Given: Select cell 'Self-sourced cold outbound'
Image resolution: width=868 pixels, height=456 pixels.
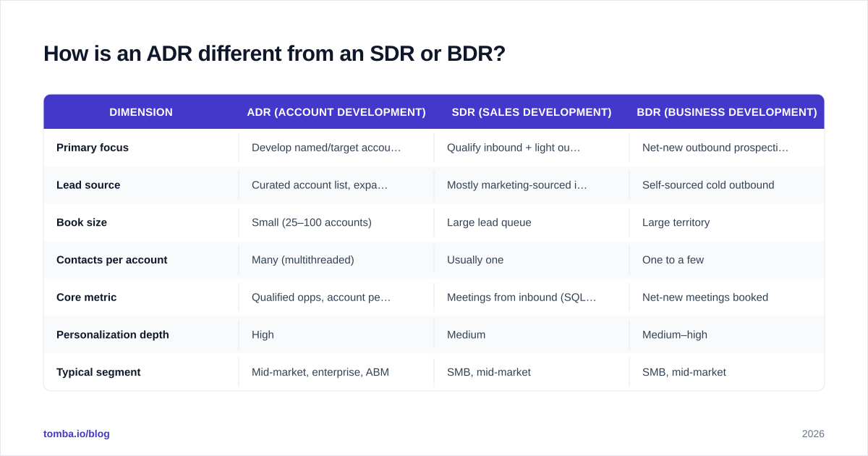Looking at the screenshot, I should [727, 185].
